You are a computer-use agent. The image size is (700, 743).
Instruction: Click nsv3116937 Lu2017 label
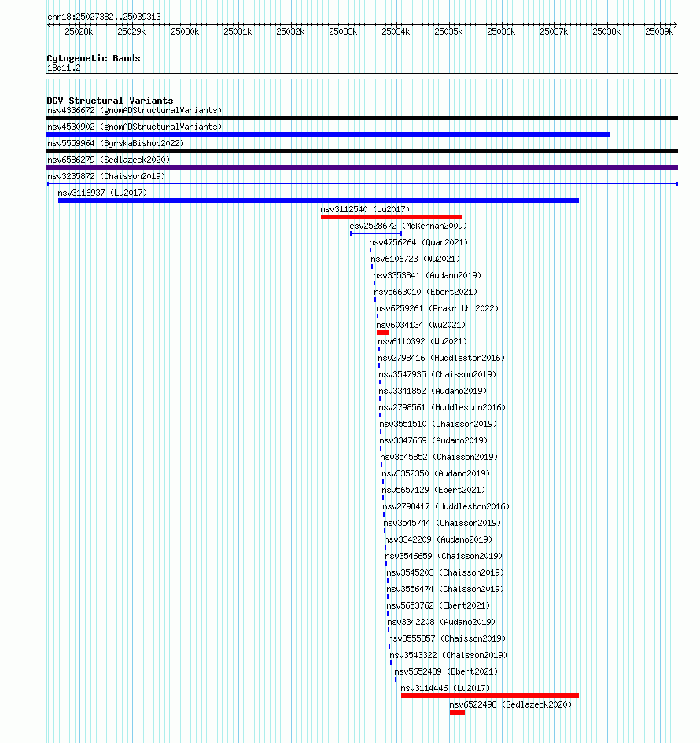(x=102, y=193)
